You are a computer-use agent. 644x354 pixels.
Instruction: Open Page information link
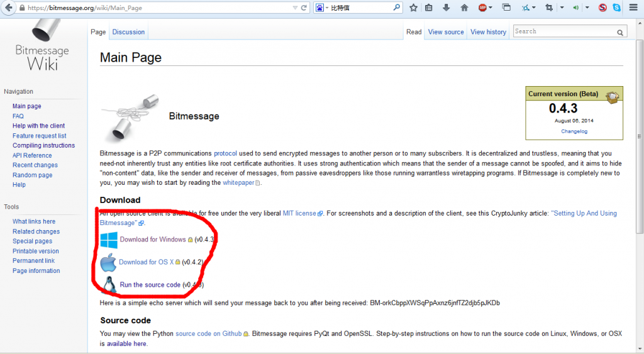pos(36,270)
